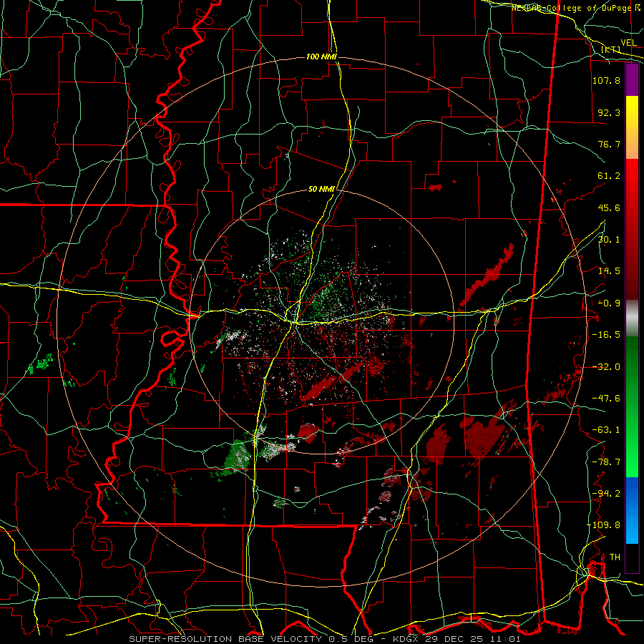Viewport: 644px width, 644px height.
Task: Click the -94.2 velocity scale value
Action: (606, 494)
